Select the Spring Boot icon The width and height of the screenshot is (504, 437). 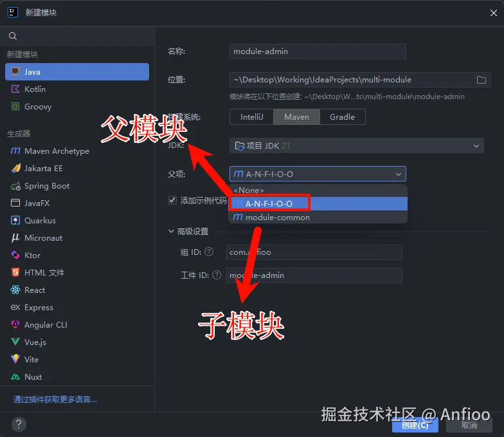click(x=15, y=186)
